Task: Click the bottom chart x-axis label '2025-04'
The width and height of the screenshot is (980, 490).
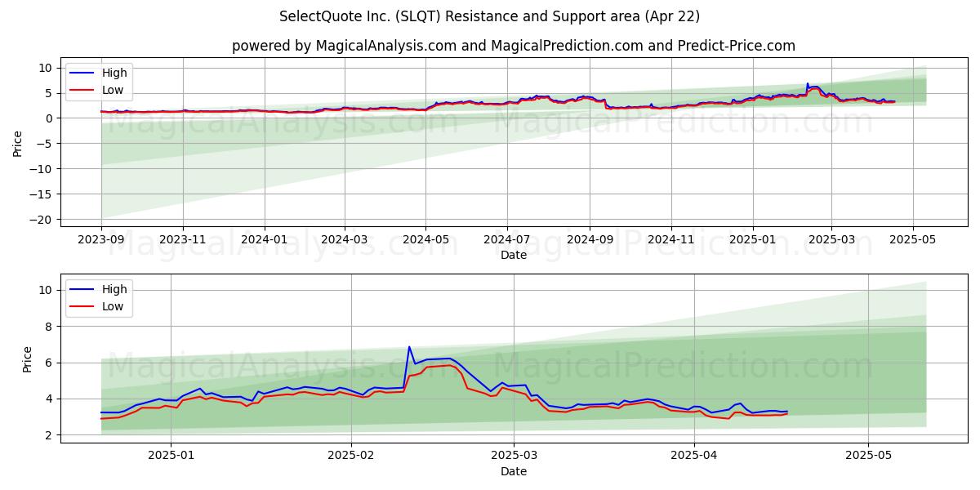Action: point(693,457)
